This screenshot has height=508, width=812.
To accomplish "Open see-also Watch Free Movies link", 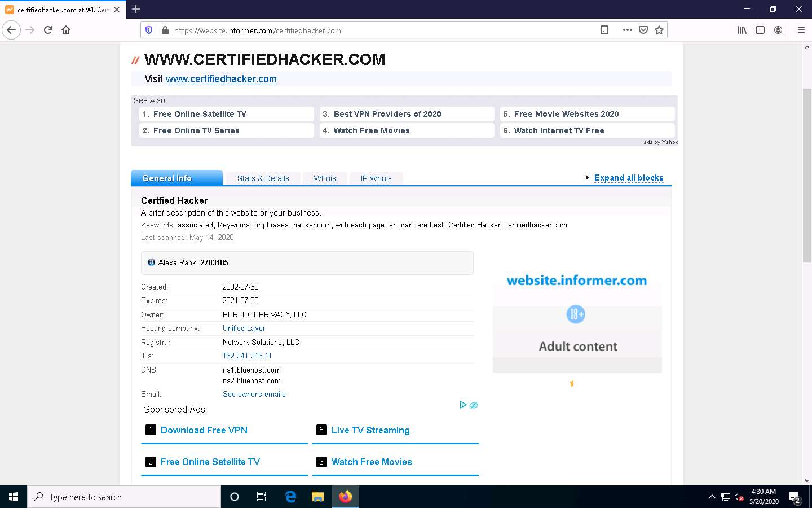I will (x=407, y=130).
